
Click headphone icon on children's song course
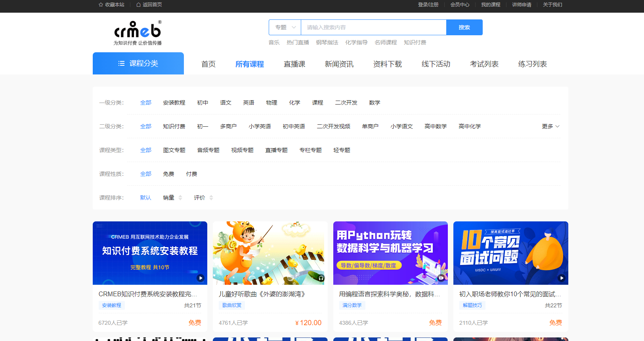[321, 278]
